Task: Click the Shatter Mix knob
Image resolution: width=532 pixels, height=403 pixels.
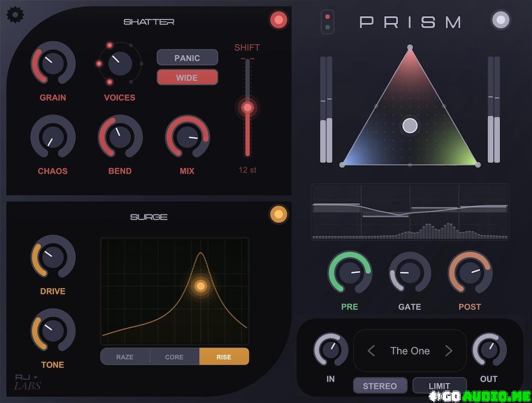Action: [187, 137]
